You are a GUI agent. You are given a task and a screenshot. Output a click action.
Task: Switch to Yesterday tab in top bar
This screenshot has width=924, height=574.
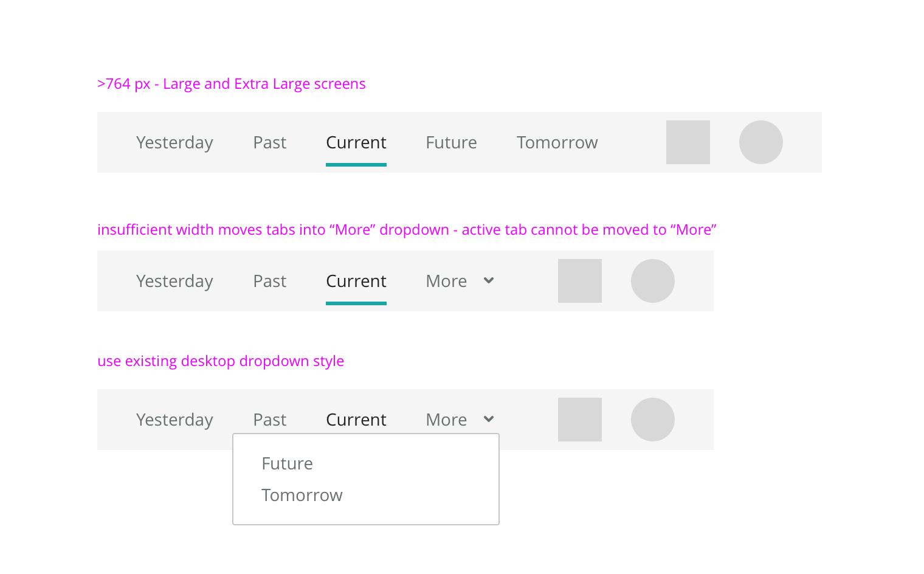pos(174,142)
